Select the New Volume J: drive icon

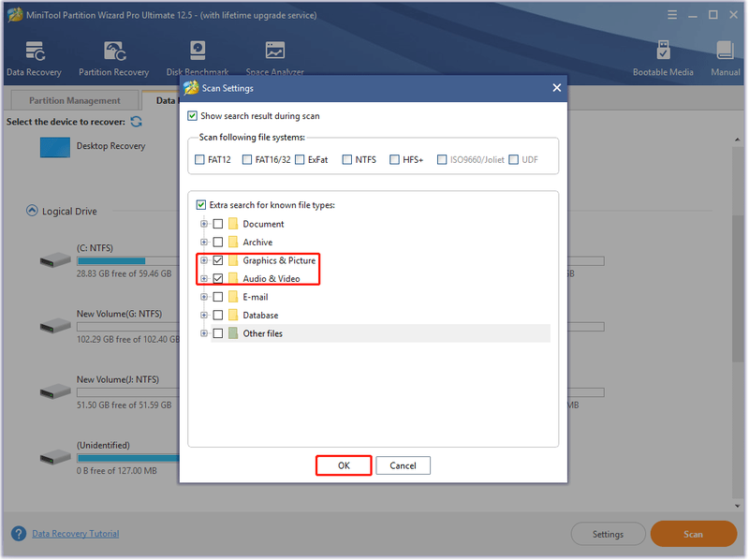[55, 391]
